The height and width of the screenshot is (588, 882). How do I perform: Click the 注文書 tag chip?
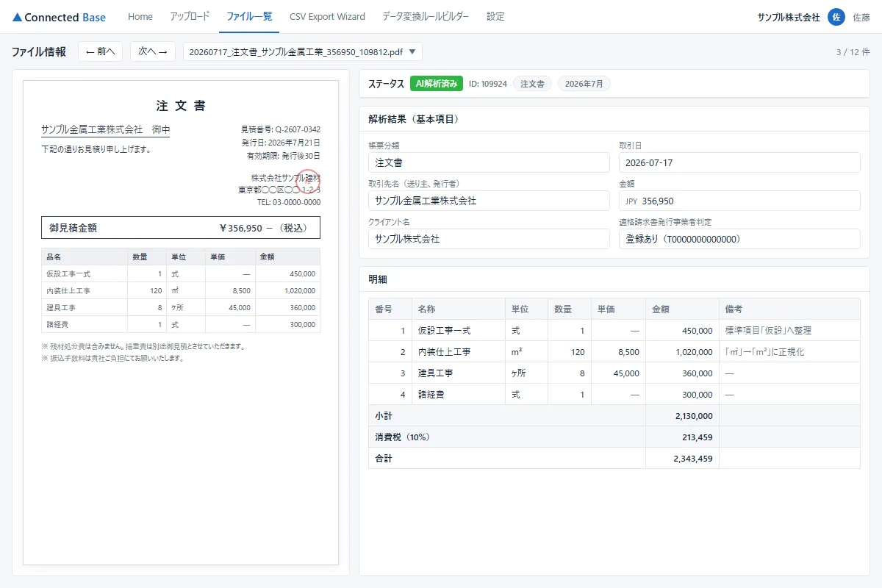[x=532, y=84]
